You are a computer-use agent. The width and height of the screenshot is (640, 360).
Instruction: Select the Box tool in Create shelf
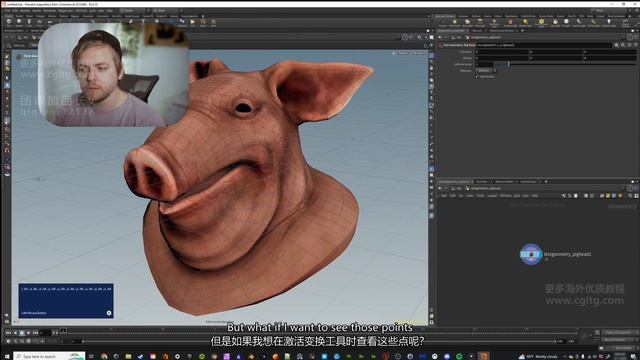(x=9, y=22)
